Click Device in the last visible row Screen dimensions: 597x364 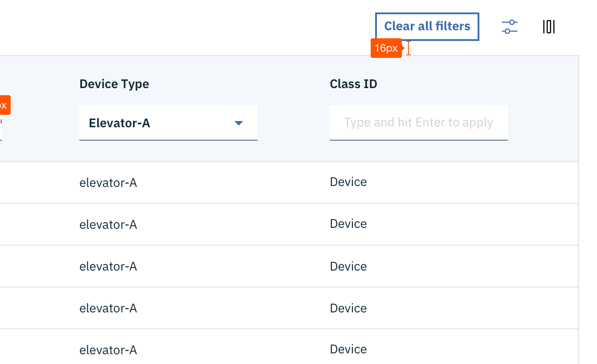(348, 350)
